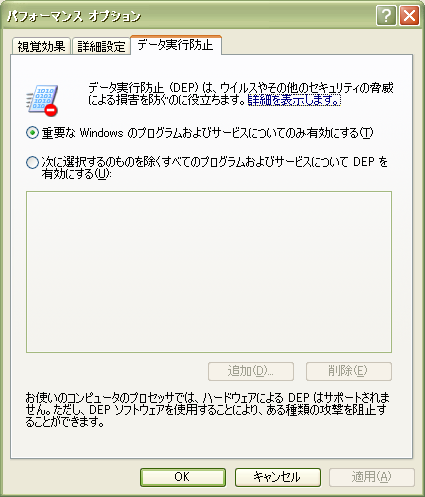Click the 削除(E) button
The height and width of the screenshot is (497, 425).
349,371
